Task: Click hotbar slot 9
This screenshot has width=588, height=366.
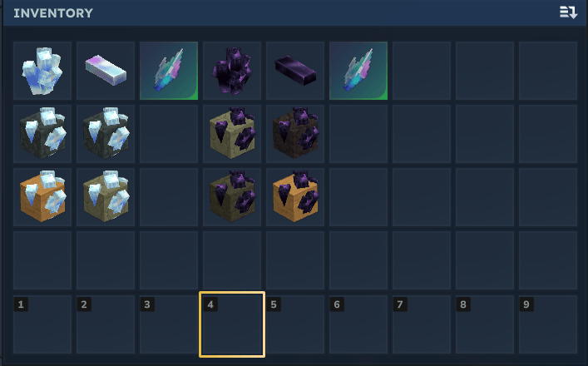Action: tap(548, 324)
